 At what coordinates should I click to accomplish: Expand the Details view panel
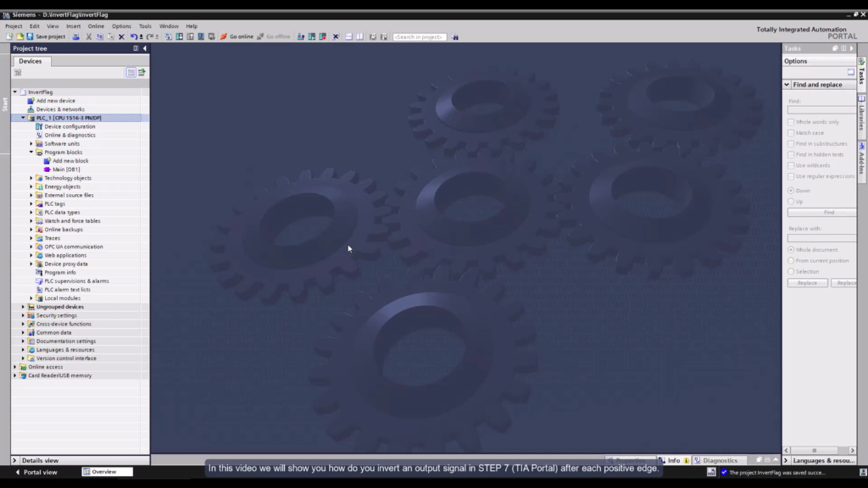[16, 461]
